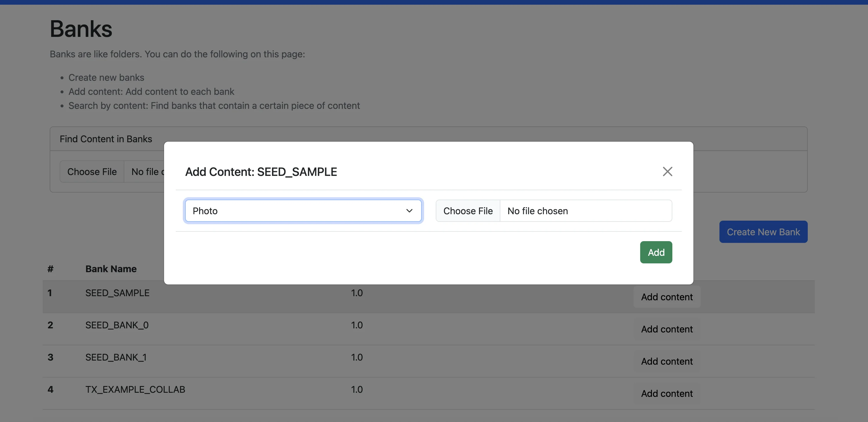Select the SEED_BANK_0 bank name
868x422 pixels.
click(x=117, y=325)
